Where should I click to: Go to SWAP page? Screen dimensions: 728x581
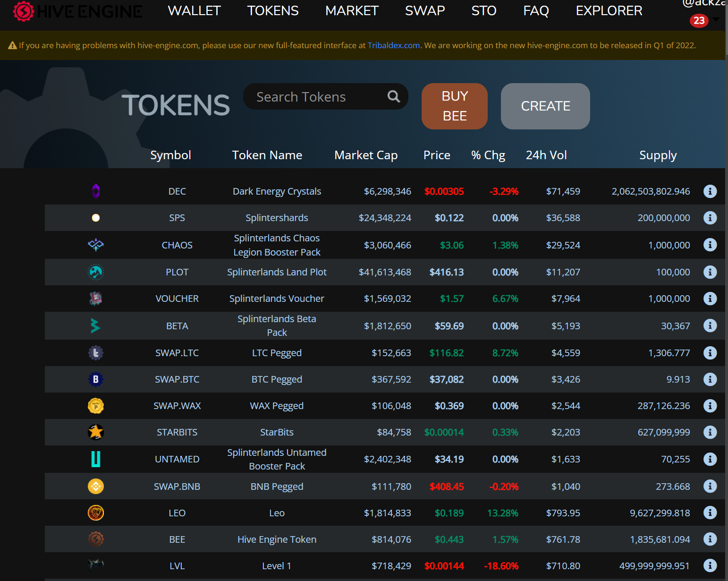(x=425, y=10)
